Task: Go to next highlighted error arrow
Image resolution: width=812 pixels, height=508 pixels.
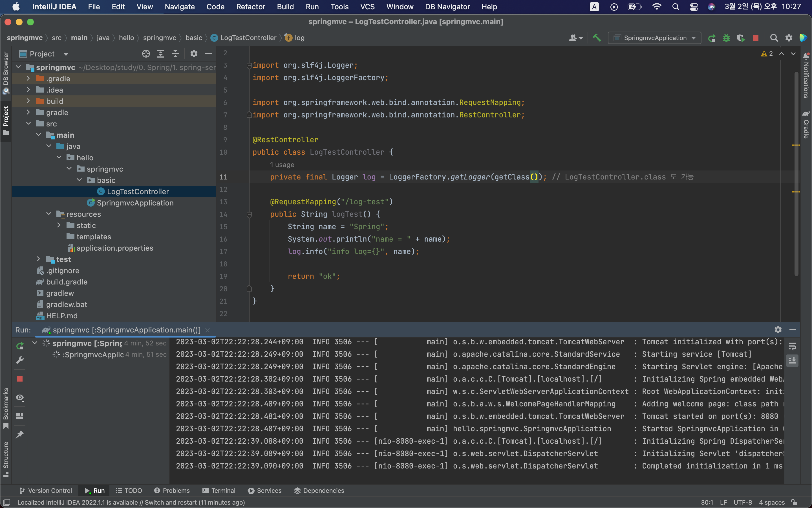Action: pyautogui.click(x=793, y=54)
